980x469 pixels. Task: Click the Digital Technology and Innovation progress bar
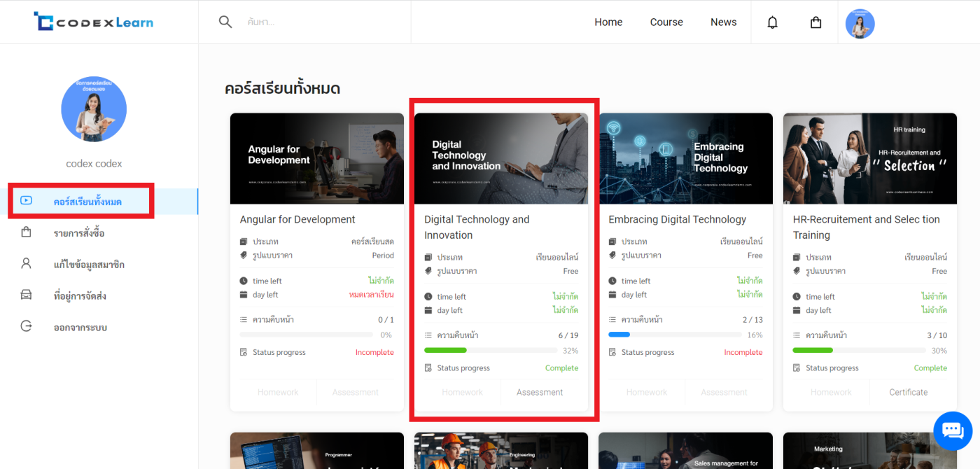coord(501,350)
